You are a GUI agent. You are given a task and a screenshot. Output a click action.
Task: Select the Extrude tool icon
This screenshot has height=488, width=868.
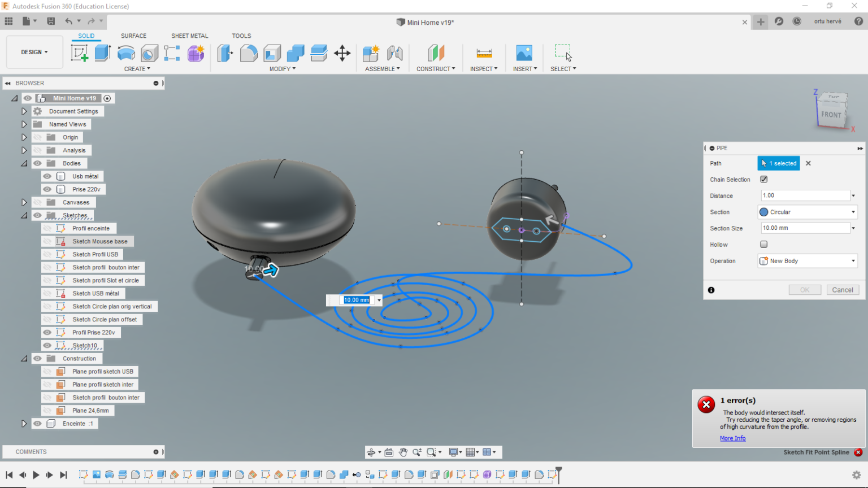[x=102, y=53]
